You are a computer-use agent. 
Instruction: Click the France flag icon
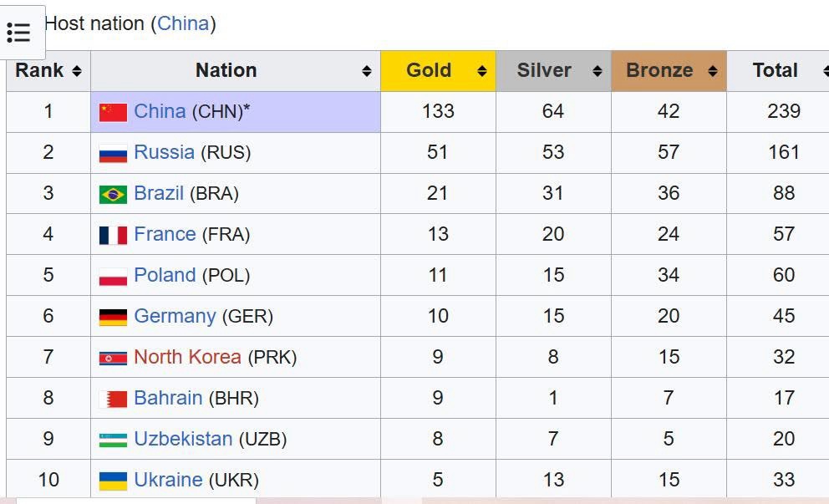(x=113, y=235)
